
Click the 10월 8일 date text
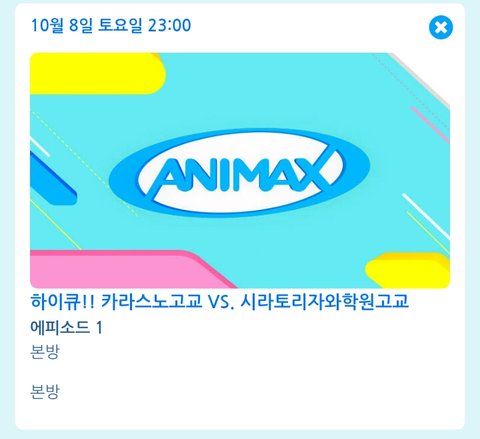pyautogui.click(x=61, y=25)
